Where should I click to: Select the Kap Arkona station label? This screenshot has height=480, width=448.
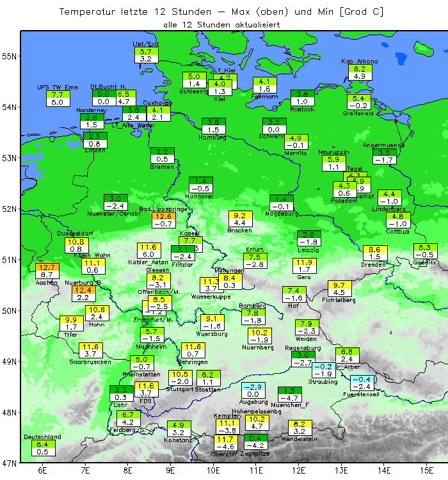pyautogui.click(x=360, y=61)
